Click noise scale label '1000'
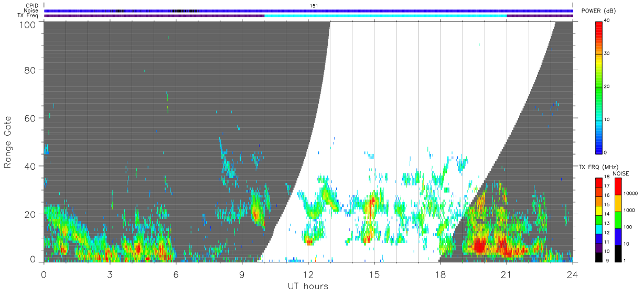This screenshot has width=644, height=297. [630, 210]
